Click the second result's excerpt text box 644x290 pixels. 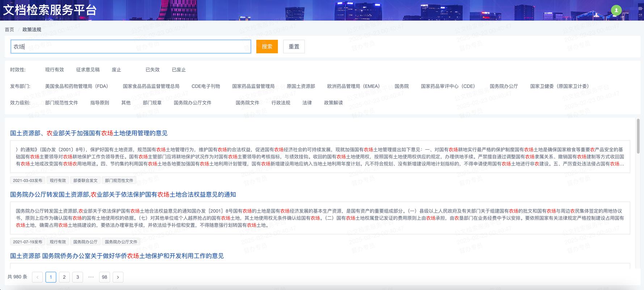320,218
